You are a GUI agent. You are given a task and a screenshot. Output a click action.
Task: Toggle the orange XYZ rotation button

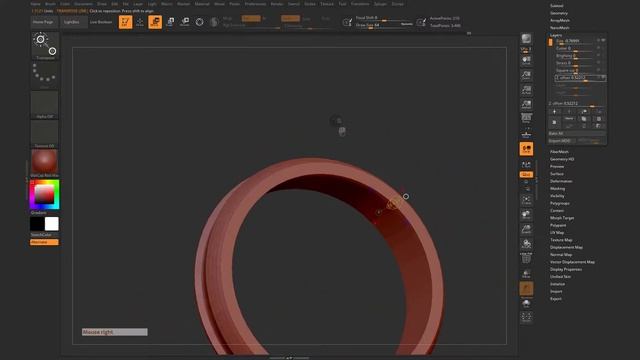[x=526, y=175]
